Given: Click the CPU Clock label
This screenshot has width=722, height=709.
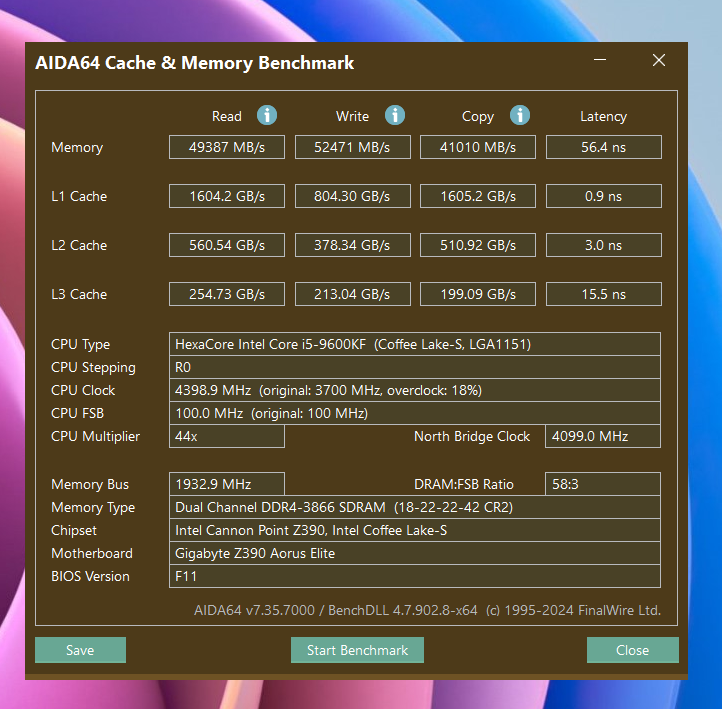Looking at the screenshot, I should (x=83, y=390).
